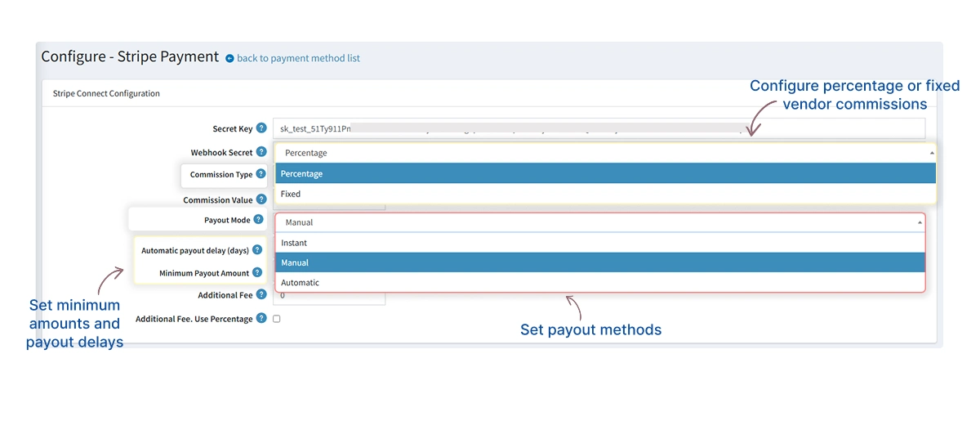Screen dimensions: 980x421
Task: Focus the Secret Key input field
Action: tap(599, 128)
